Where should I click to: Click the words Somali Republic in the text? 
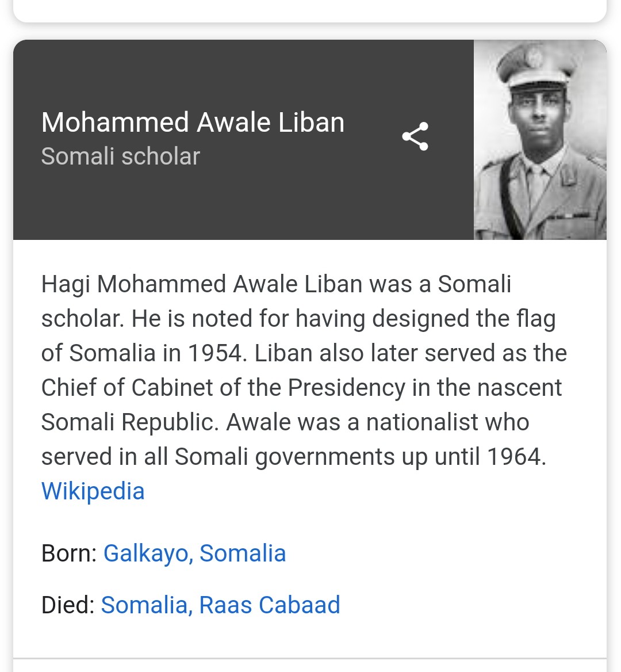pyautogui.click(x=130, y=422)
